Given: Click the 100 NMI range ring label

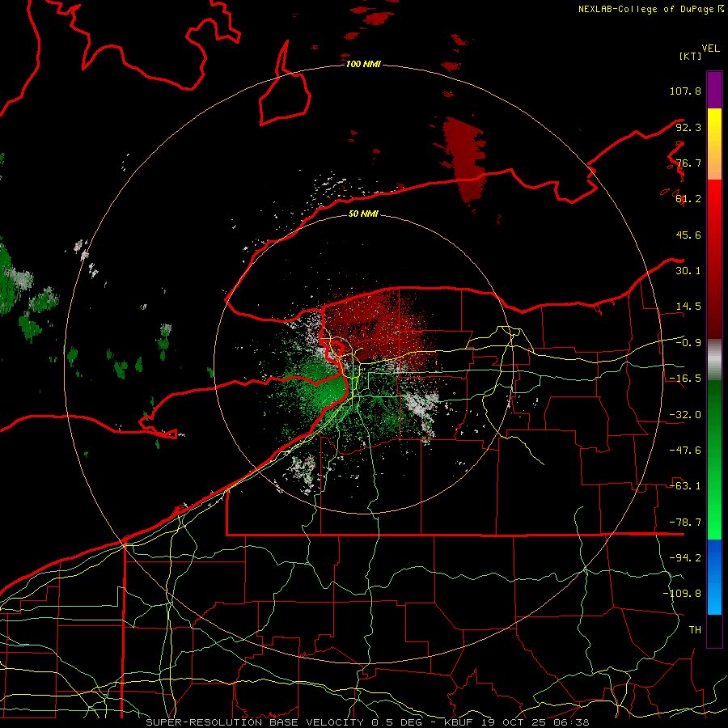Looking at the screenshot, I should 363,64.
